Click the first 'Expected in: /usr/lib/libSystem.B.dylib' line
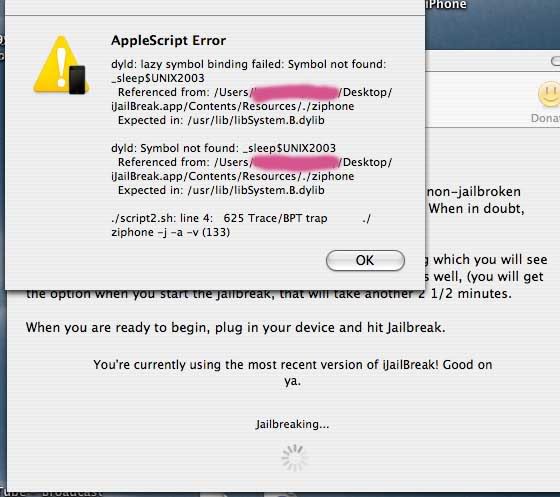 point(221,120)
